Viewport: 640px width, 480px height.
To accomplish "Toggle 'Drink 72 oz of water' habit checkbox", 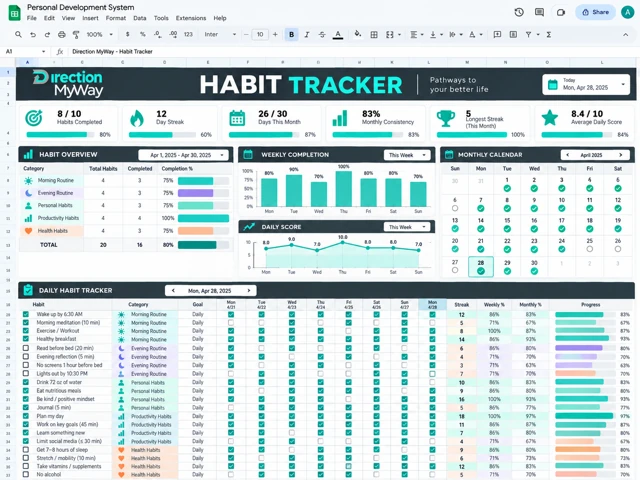I will tap(26, 382).
